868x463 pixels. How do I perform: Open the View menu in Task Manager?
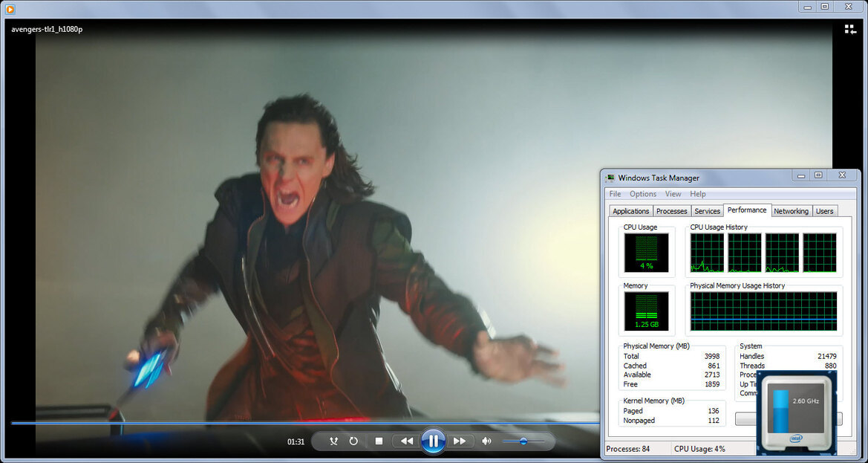[673, 194]
